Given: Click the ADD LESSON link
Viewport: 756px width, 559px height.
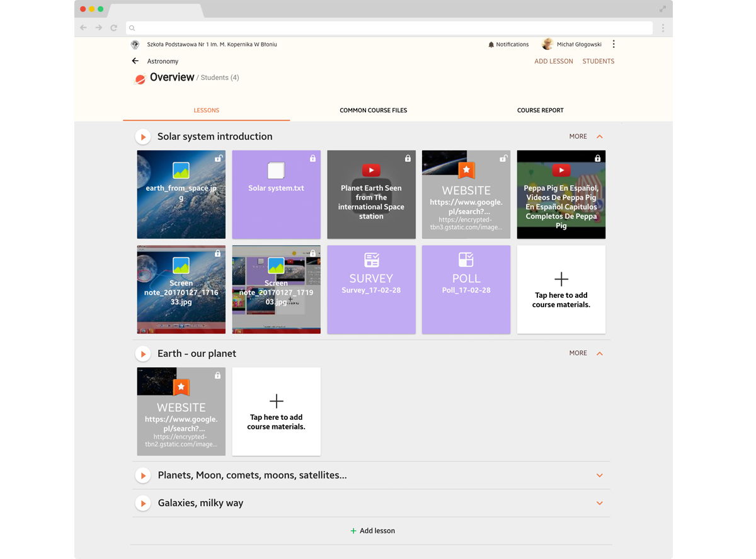Looking at the screenshot, I should click(553, 61).
